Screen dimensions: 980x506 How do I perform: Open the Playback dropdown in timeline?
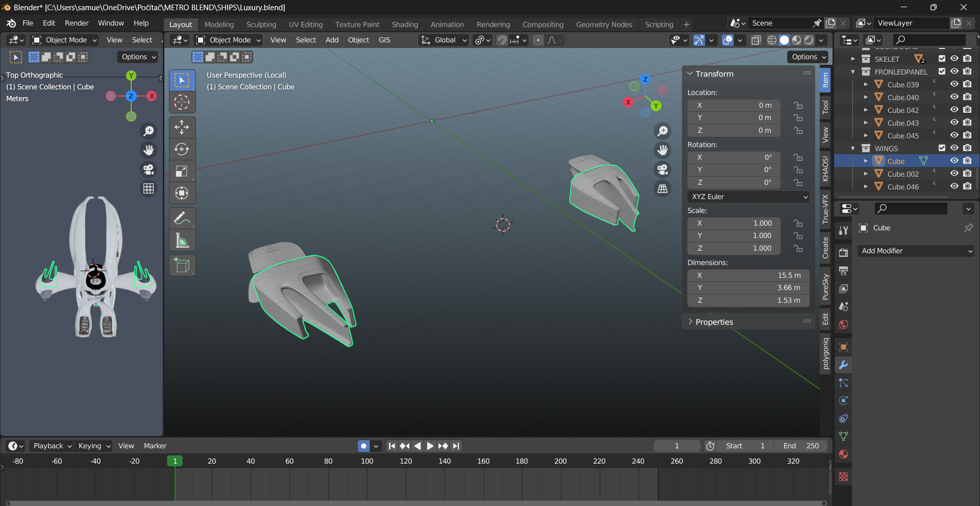pos(52,446)
